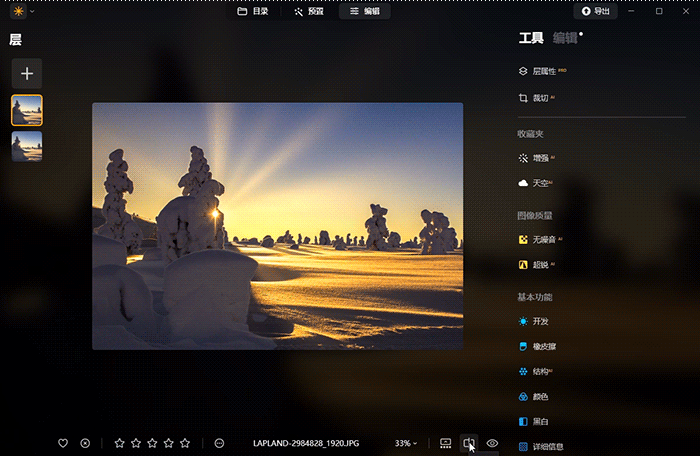Open the 黑白 black and white tool
This screenshot has width=700, height=456.
click(x=533, y=421)
